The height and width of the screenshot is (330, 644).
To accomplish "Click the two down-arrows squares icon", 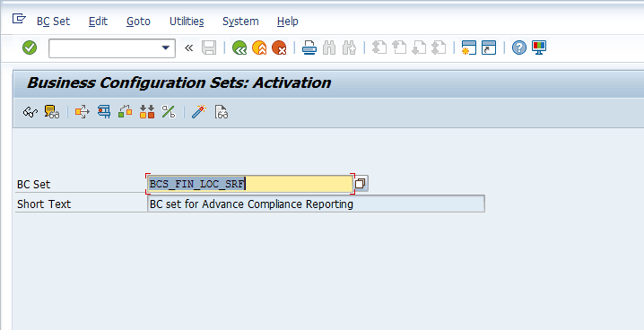I will 146,111.
